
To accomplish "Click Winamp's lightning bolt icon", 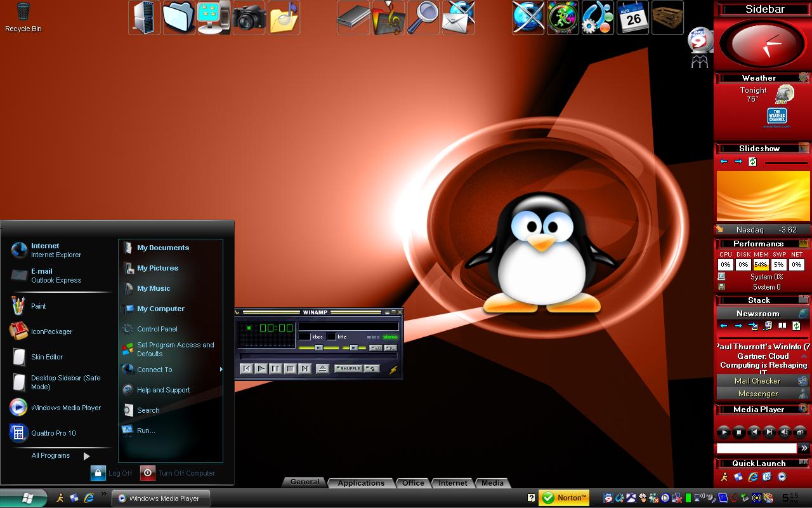I will pyautogui.click(x=393, y=370).
